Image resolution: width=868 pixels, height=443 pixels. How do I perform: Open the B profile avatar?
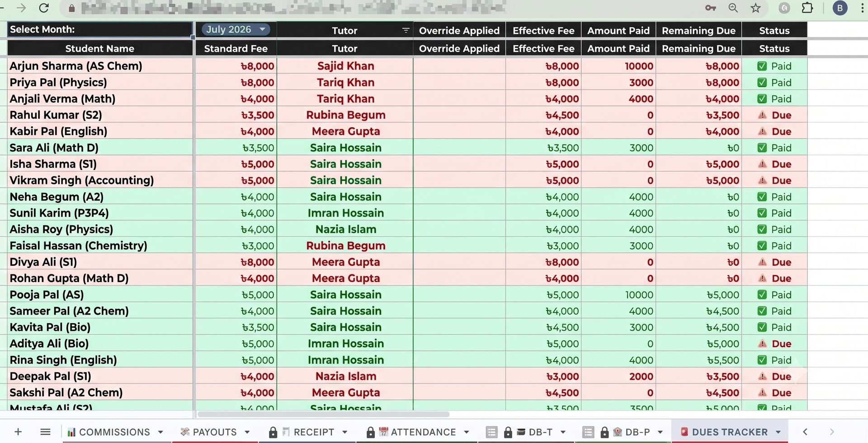[840, 8]
